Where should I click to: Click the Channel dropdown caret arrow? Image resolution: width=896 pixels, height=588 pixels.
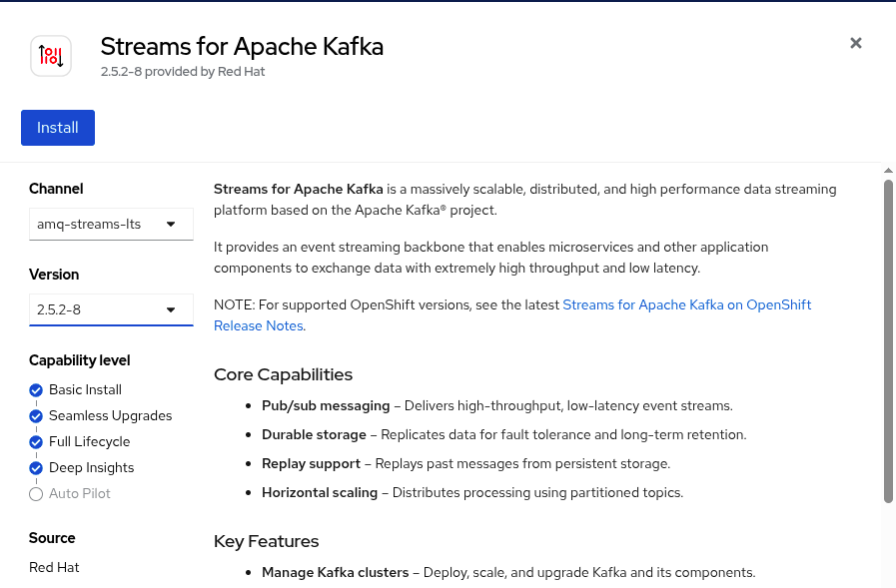171,225
